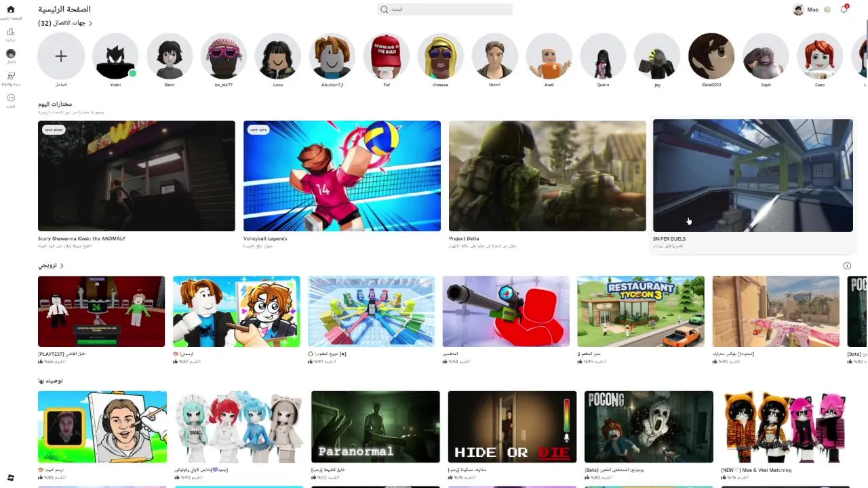
Task: Open the four anime dolls game thumbnail
Action: [x=239, y=427]
